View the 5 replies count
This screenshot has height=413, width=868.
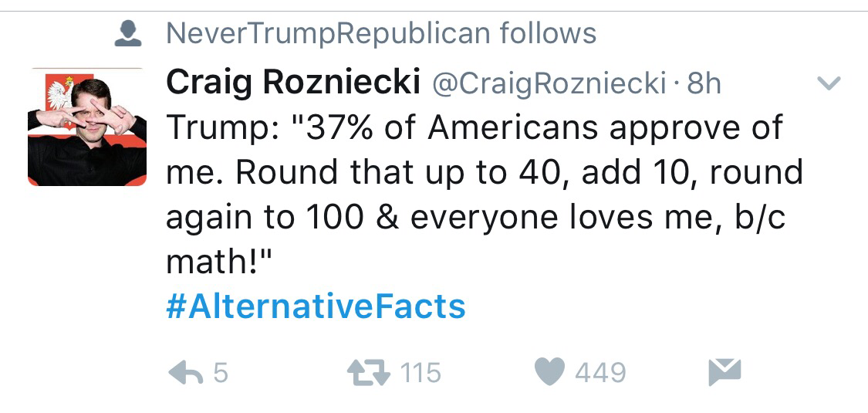coord(220,374)
